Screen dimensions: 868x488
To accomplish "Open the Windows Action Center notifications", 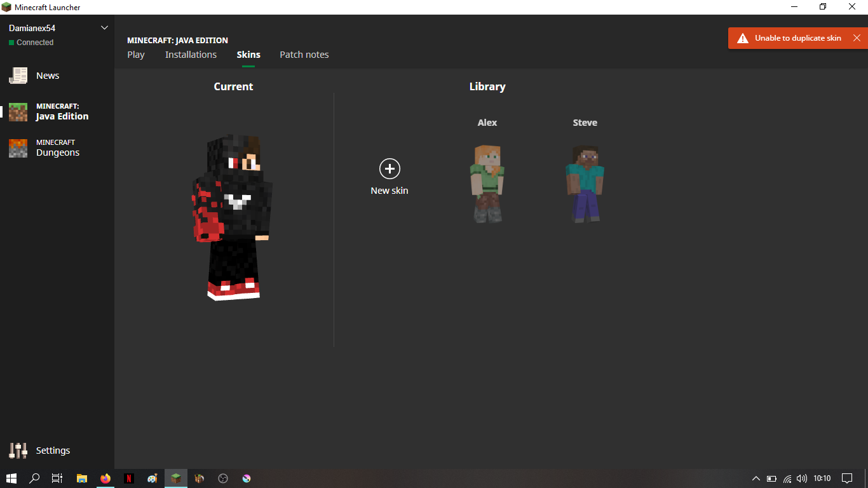I will pos(847,478).
